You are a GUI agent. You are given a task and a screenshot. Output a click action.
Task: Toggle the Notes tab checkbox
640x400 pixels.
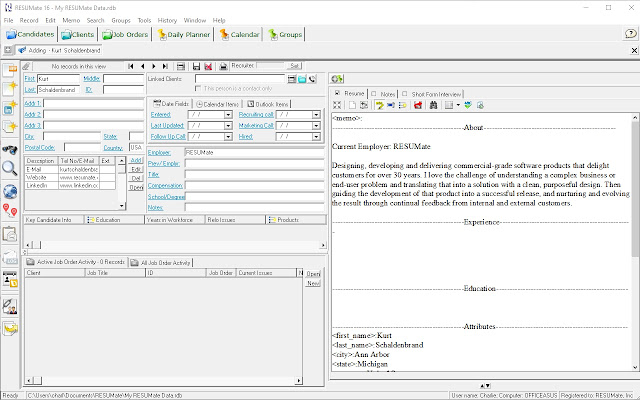(373, 94)
